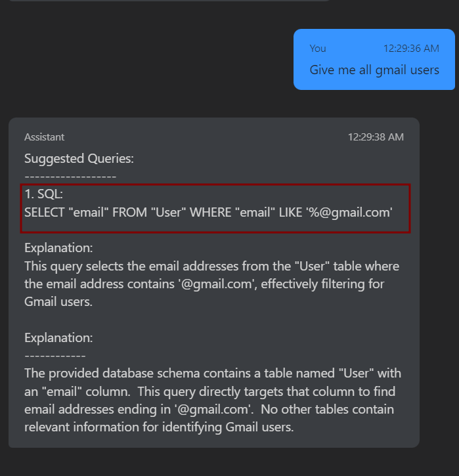Click the dashed line under Suggested Queries

70,177
